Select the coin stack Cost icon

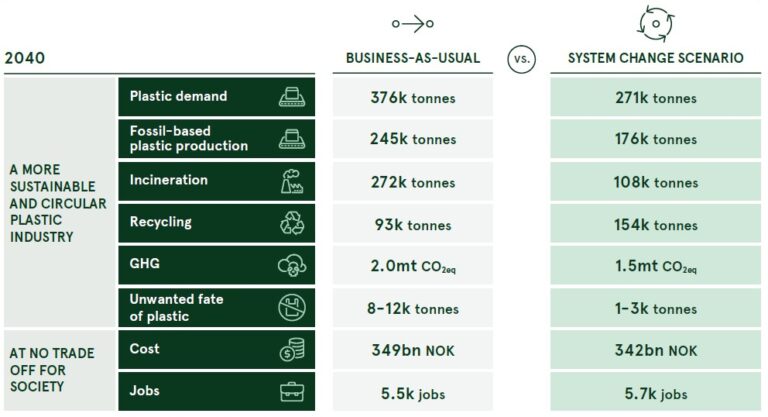[x=291, y=349]
